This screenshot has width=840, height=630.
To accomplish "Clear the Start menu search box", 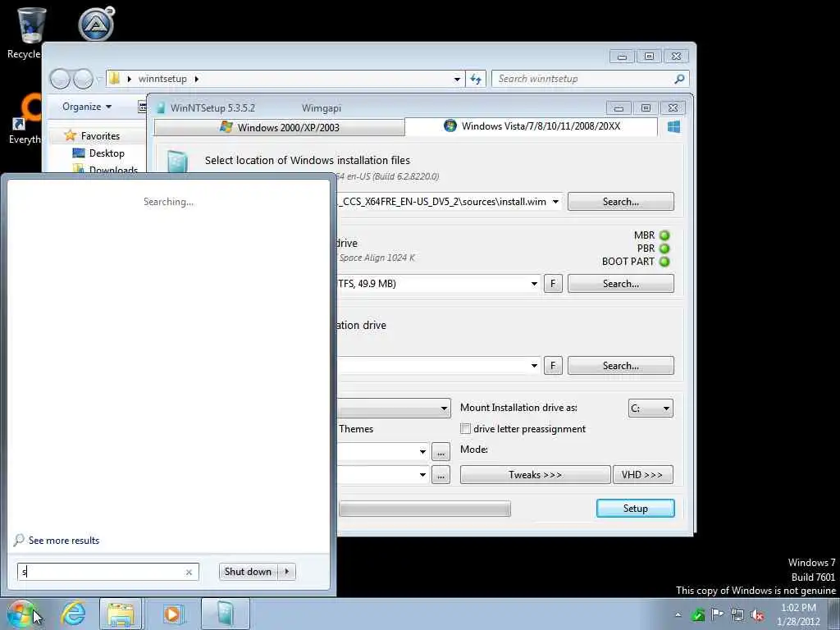I will 189,572.
